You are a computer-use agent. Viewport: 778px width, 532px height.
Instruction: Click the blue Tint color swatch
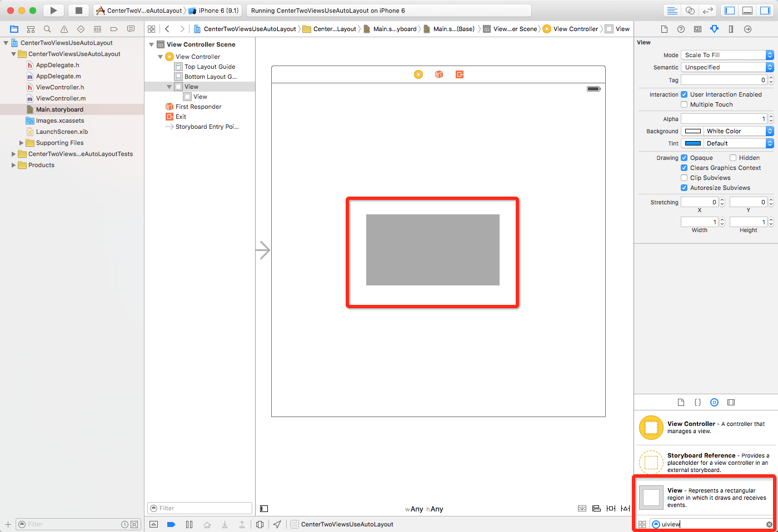click(x=692, y=143)
